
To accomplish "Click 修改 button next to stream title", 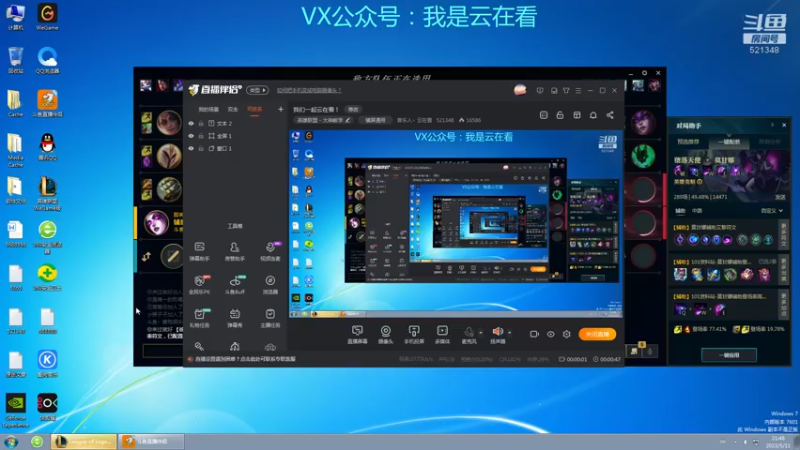I will 353,109.
